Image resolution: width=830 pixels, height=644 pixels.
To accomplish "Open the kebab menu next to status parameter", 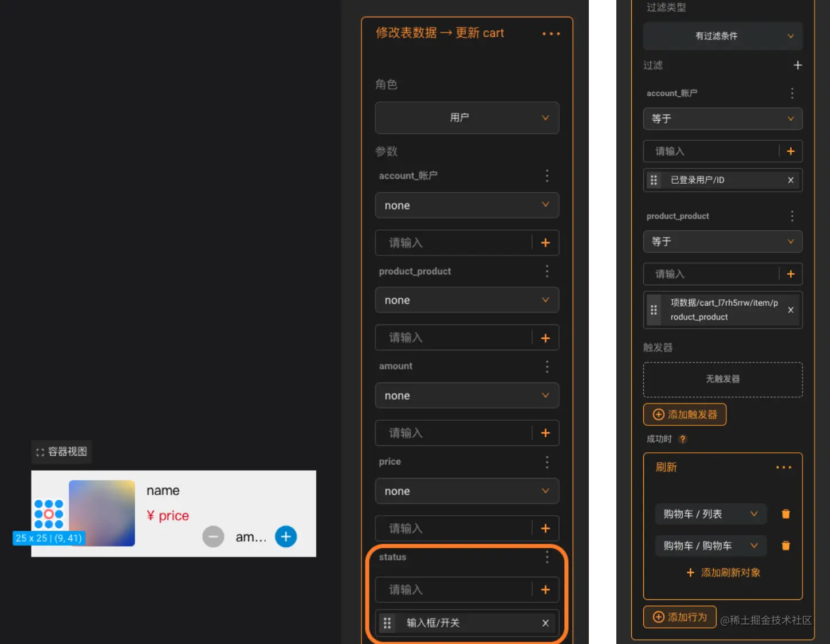I will click(547, 557).
